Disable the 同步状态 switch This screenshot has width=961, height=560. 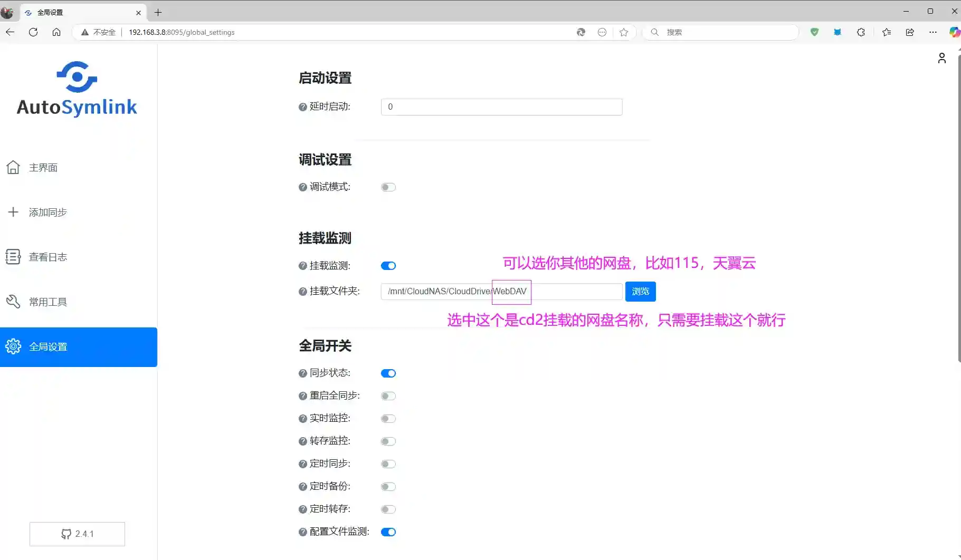388,373
